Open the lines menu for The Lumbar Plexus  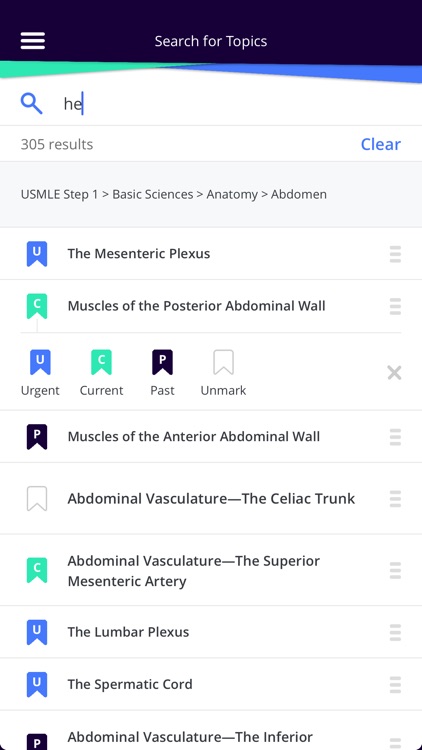coord(395,632)
